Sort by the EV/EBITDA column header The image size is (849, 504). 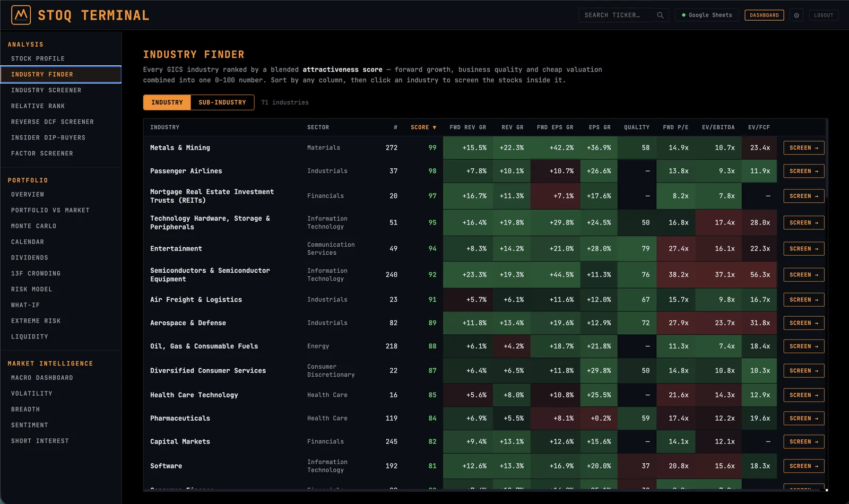tap(718, 127)
